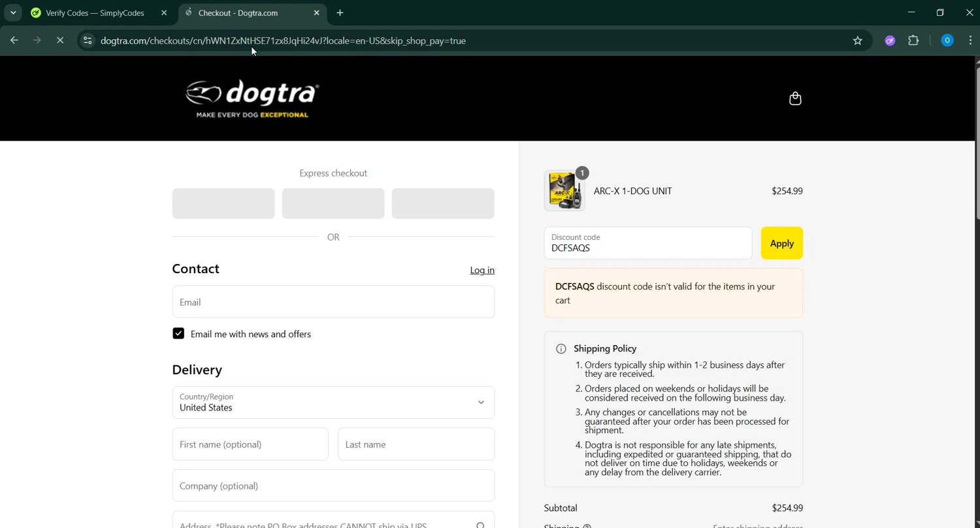Screen dimensions: 980x528
Task: Select the Checkout - Dogtra.com tab
Action: [x=253, y=12]
